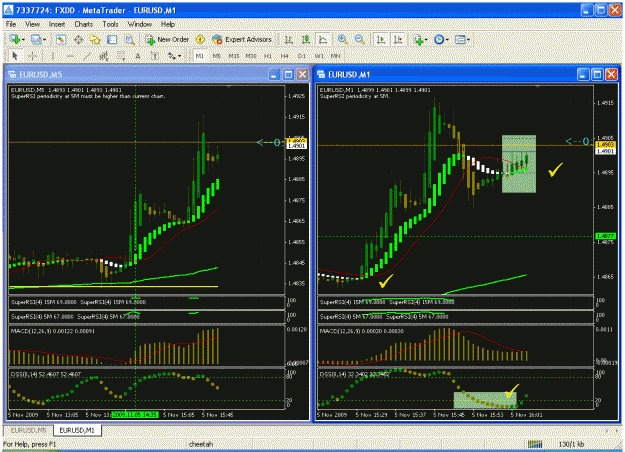Select the Horizontal Line drawing tool
625x452 pixels.
pyautogui.click(x=70, y=56)
